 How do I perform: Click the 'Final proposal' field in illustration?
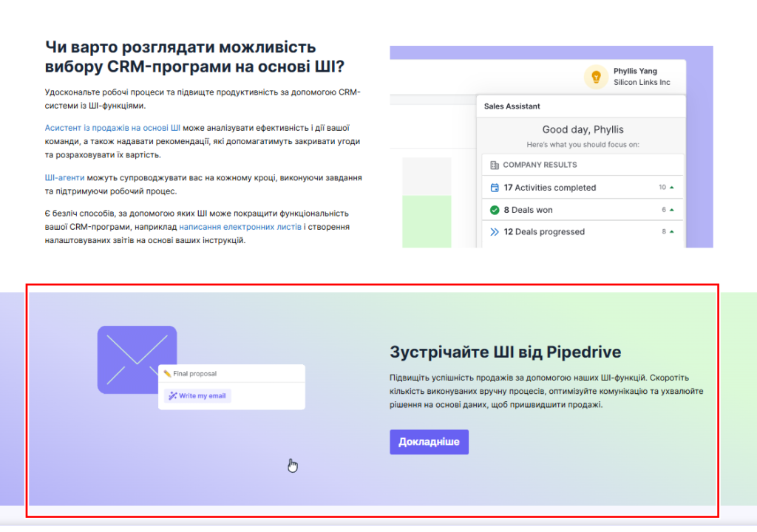pyautogui.click(x=231, y=374)
